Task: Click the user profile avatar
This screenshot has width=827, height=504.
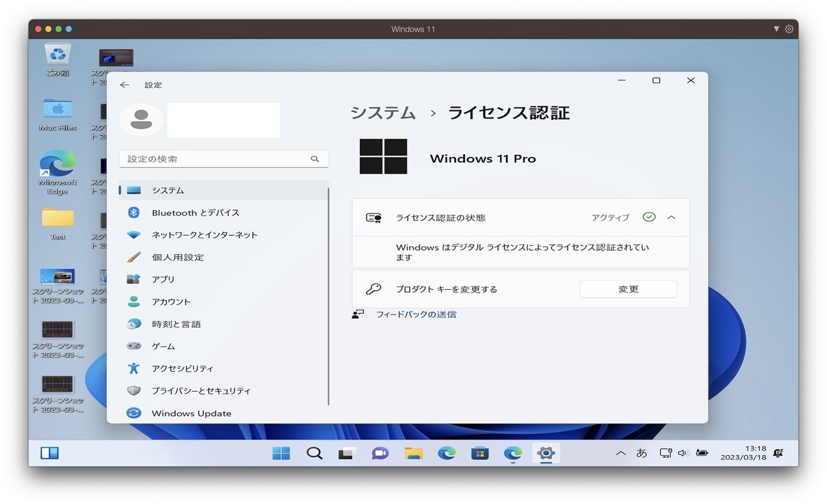Action: click(141, 120)
